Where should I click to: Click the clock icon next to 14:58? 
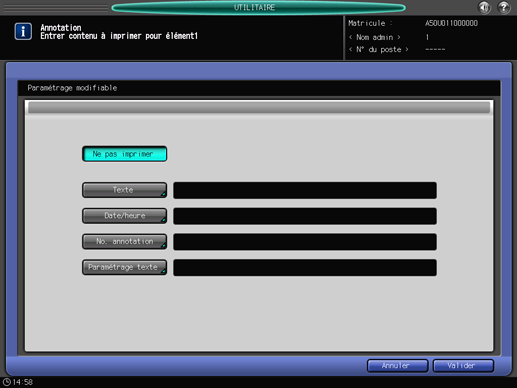point(6,382)
